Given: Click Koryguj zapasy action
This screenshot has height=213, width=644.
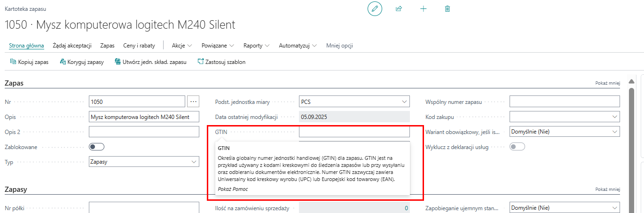Looking at the screenshot, I should tap(82, 62).
